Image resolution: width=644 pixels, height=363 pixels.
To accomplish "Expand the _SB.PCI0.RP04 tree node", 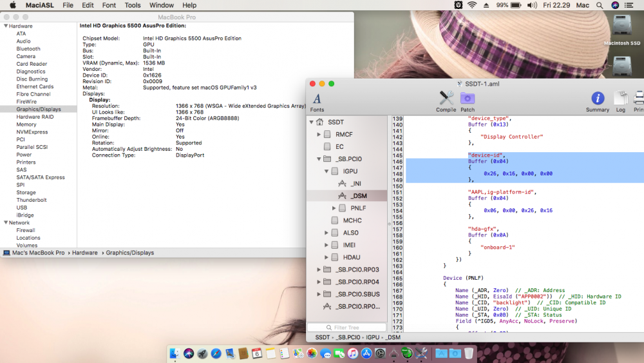I will click(319, 282).
